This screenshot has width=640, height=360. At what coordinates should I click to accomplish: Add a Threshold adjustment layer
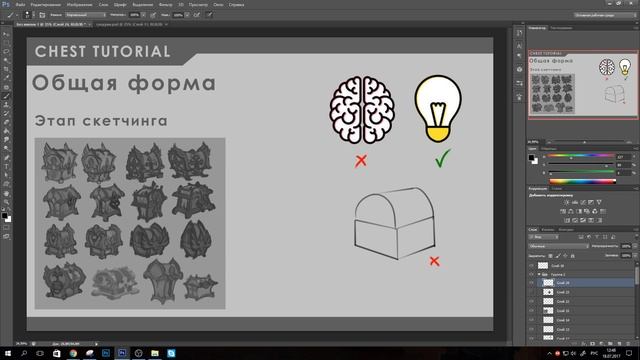point(583,220)
